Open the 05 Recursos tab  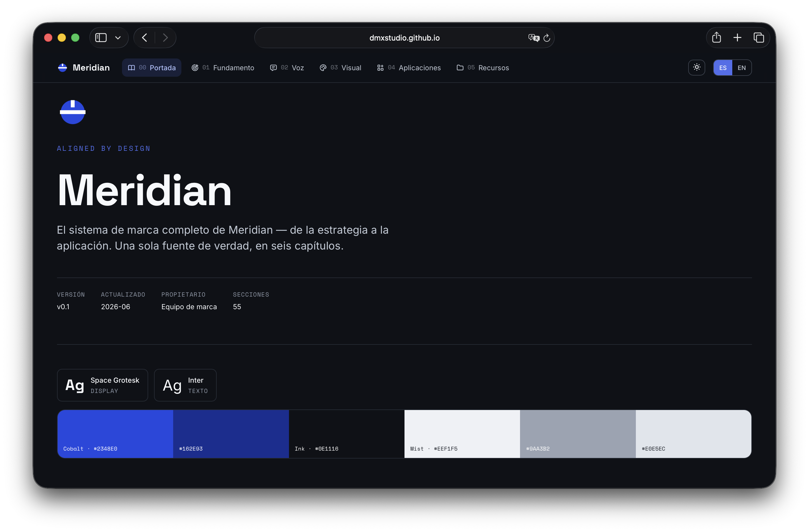coord(483,68)
